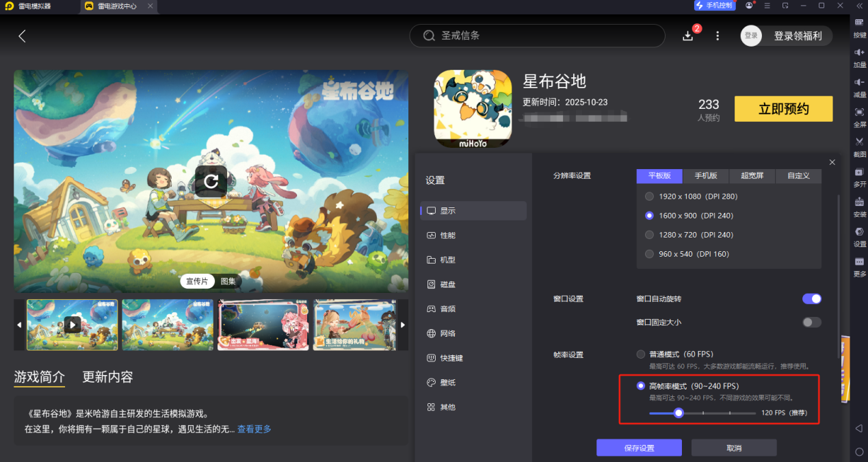Play the trailer video thumbnail
Viewport: 868px width, 462px height.
[72, 324]
